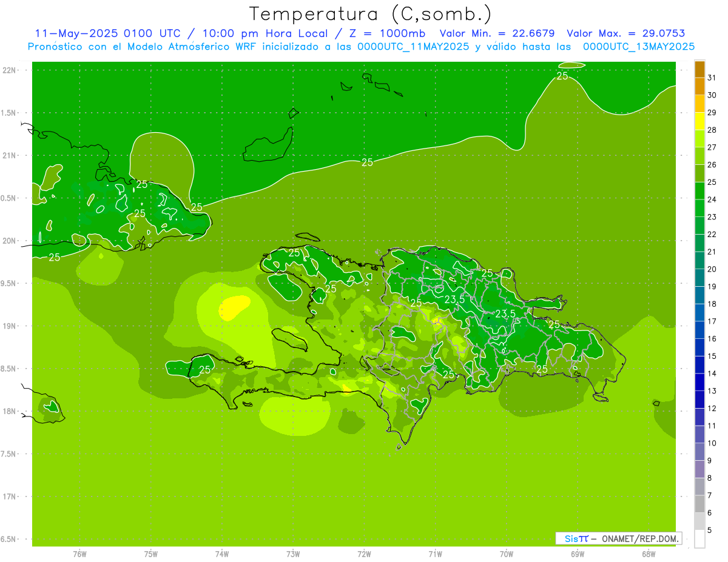Pick the lime swatch between legend 27 and 28

(x=700, y=139)
